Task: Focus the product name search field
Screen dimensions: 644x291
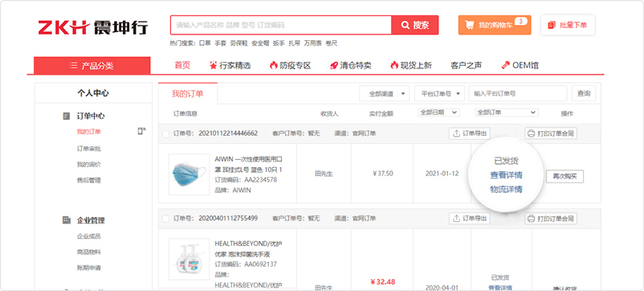Action: pos(281,25)
